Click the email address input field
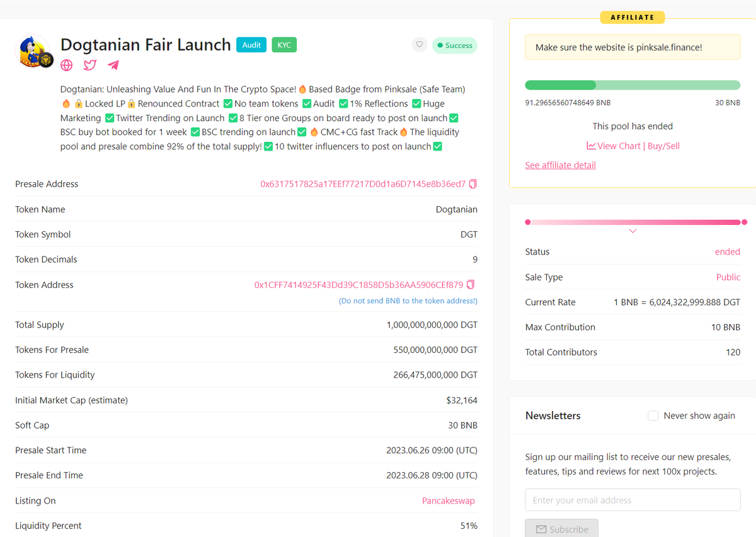756x537 pixels. (633, 500)
